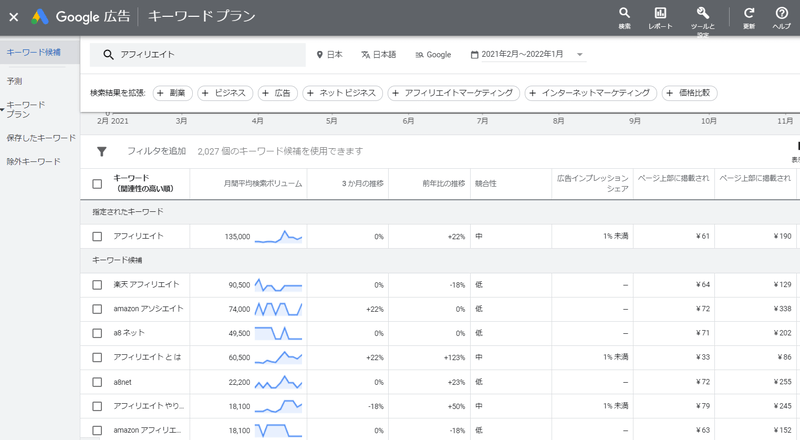800x440 pixels.
Task: Click the ¥338 bid value
Action: click(782, 309)
